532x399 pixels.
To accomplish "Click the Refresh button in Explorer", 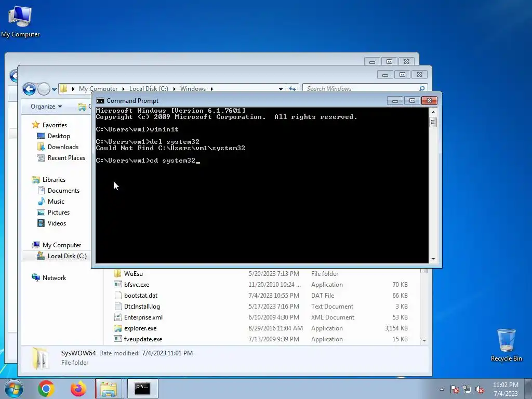I will point(292,88).
